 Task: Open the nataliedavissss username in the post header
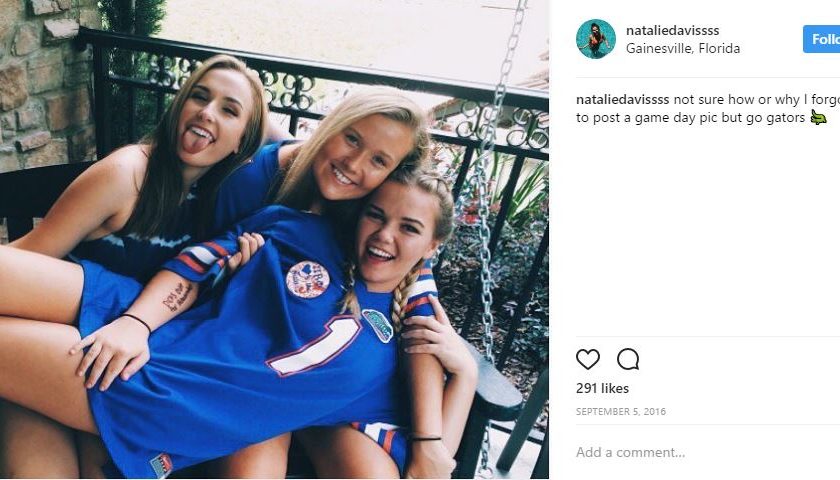pos(672,31)
